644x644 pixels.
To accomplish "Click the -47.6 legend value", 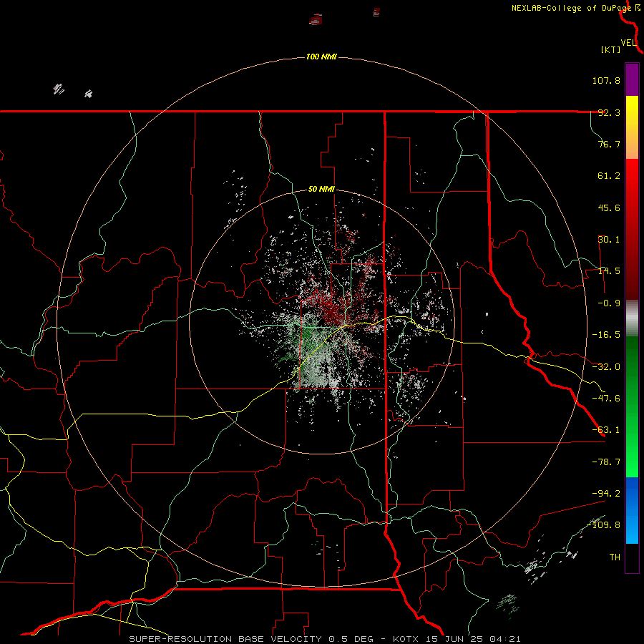I will (606, 399).
